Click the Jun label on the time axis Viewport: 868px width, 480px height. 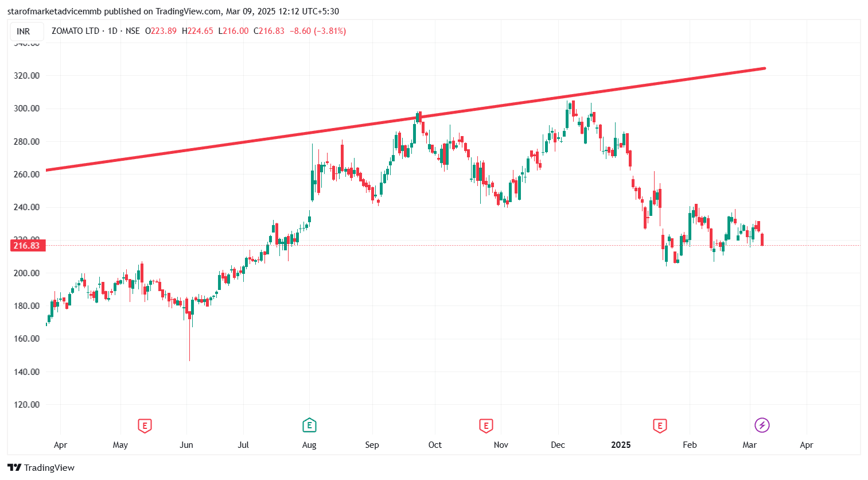click(186, 445)
